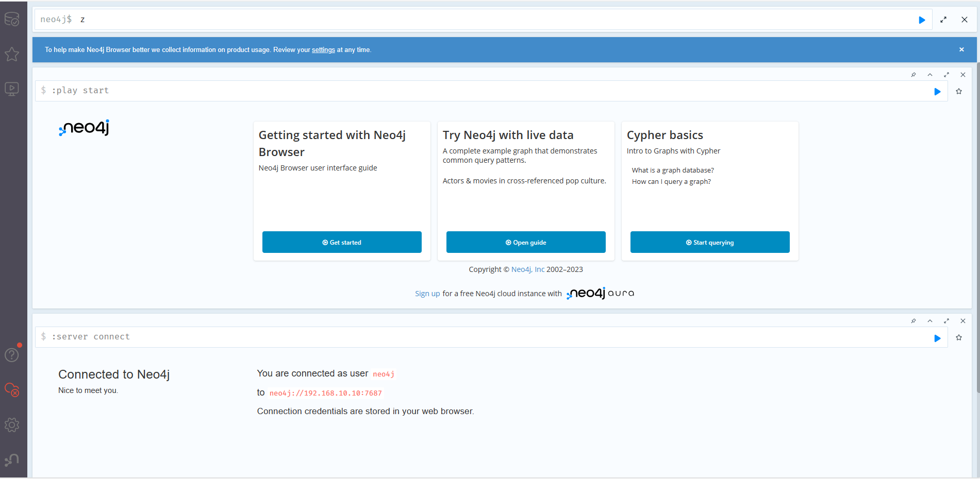
Task: Close the :server connect frame
Action: tap(963, 321)
